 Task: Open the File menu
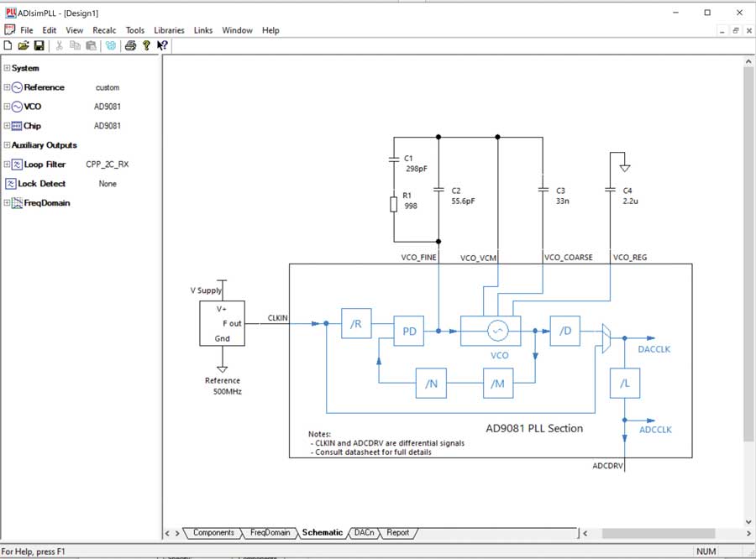27,30
